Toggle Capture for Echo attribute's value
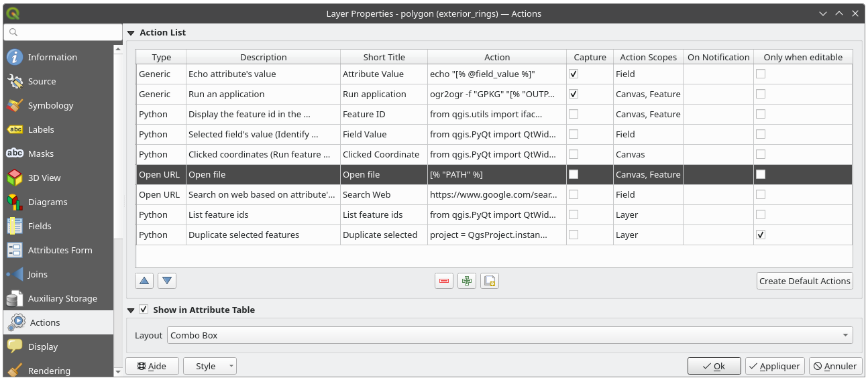This screenshot has width=868, height=382. coord(574,74)
